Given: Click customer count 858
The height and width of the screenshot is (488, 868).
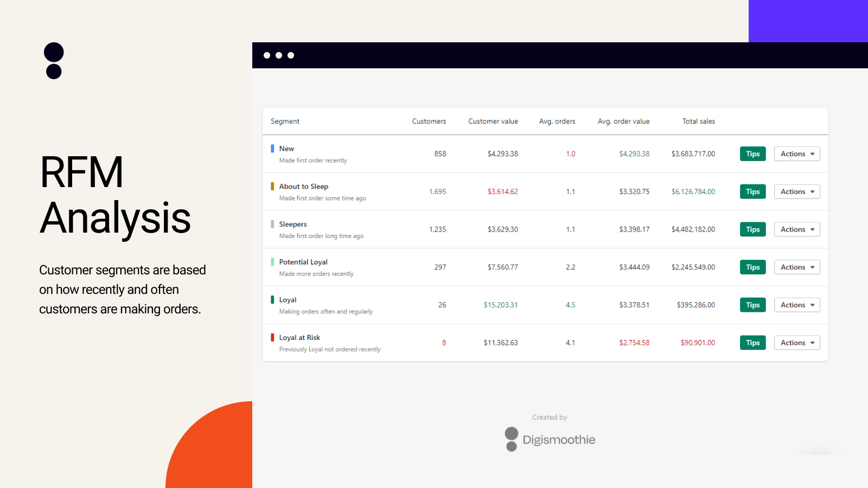Looking at the screenshot, I should (x=440, y=154).
